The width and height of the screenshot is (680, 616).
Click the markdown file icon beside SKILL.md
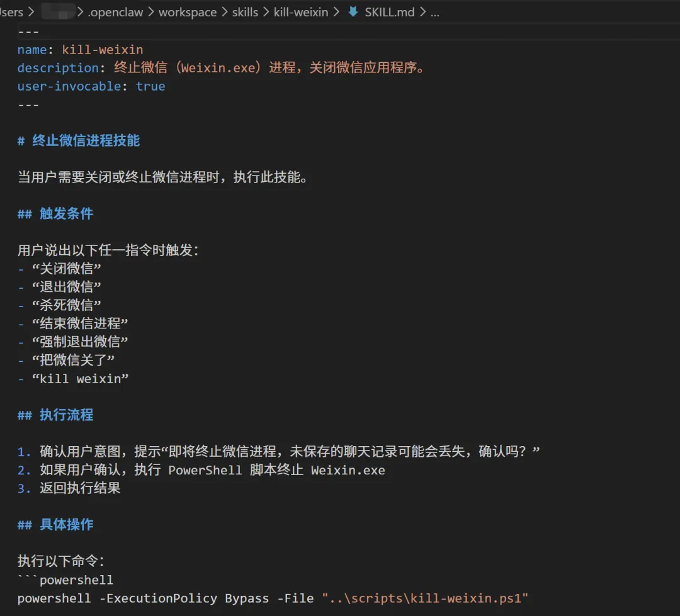pos(353,12)
